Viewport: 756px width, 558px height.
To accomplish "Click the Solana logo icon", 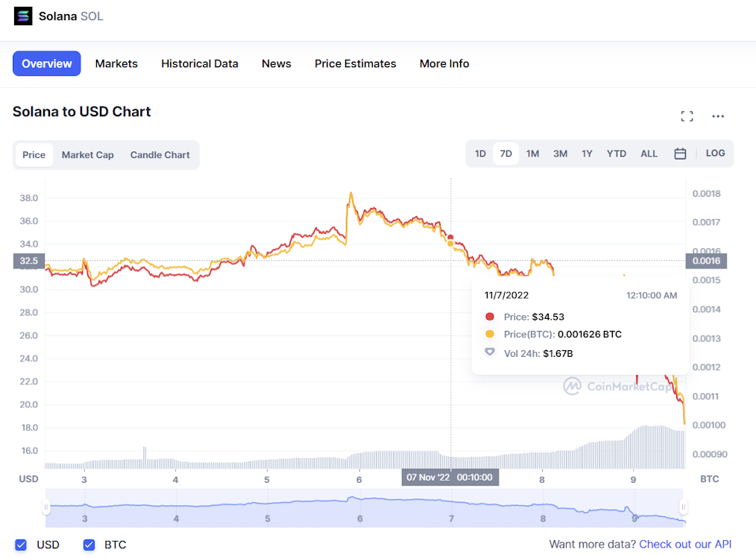I will 22,16.
